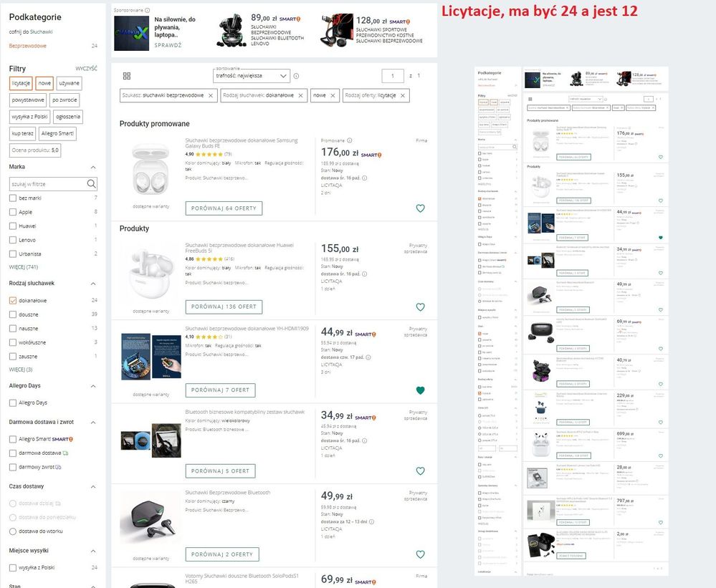Open delivery info icon on the 34,99 zł offer
Viewport: 716px width, 588px height.
tap(364, 440)
